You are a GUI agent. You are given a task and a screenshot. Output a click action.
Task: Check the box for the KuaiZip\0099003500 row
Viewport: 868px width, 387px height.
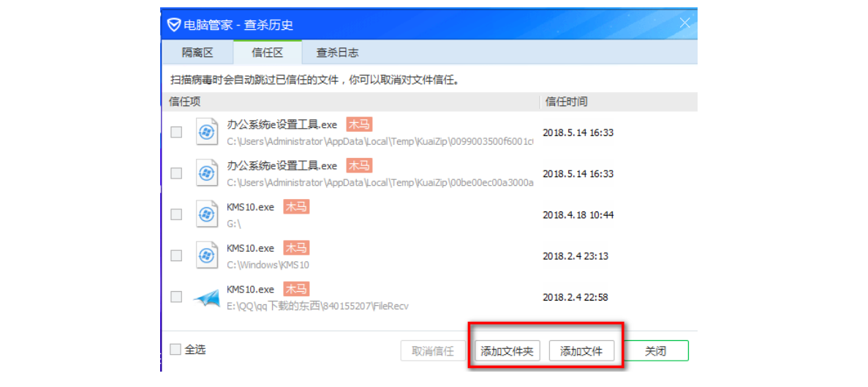click(176, 132)
